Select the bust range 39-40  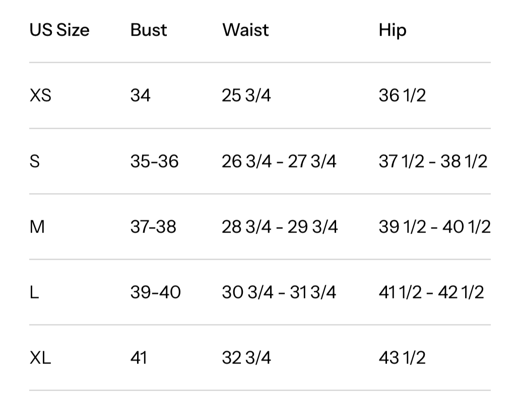point(155,292)
